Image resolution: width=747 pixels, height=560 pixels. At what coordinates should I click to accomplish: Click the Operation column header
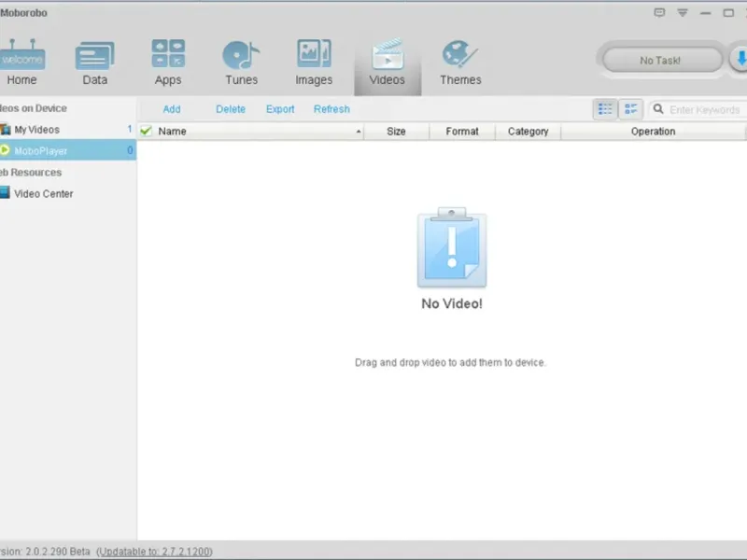[x=653, y=132]
